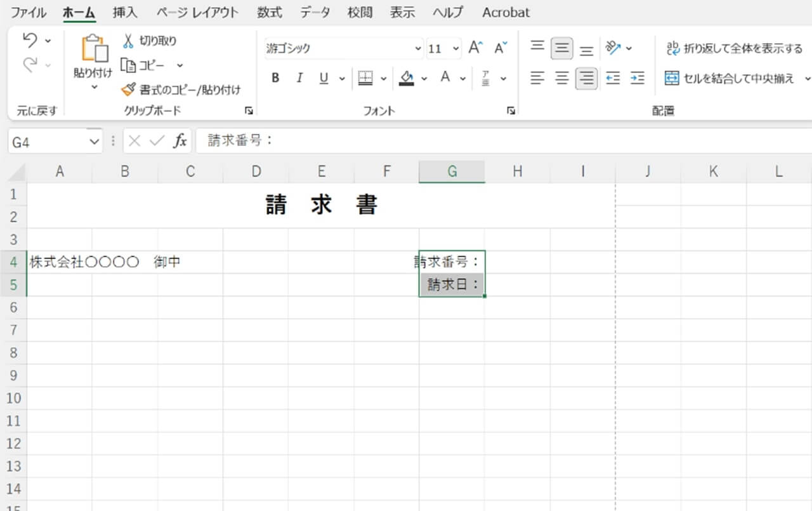Toggle bottom vertical alignment
Image resolution: width=812 pixels, height=511 pixels.
point(587,50)
